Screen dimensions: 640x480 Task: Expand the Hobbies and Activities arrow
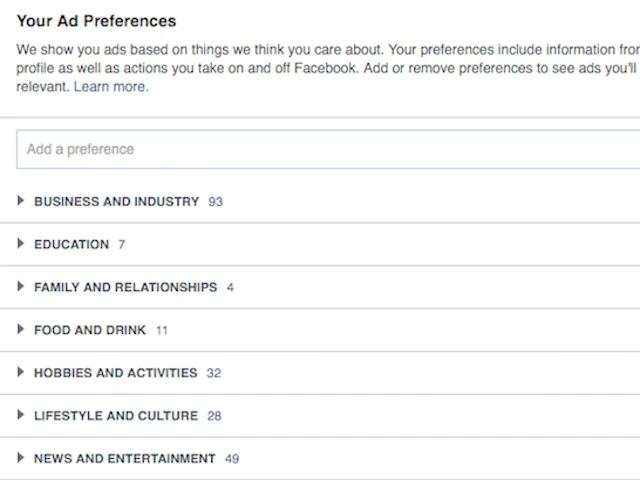tap(21, 373)
